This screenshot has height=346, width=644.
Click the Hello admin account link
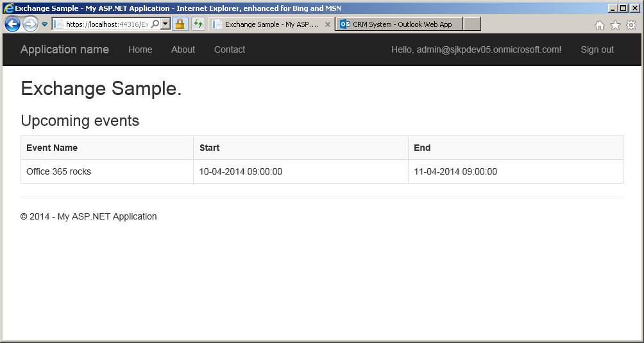tap(476, 49)
